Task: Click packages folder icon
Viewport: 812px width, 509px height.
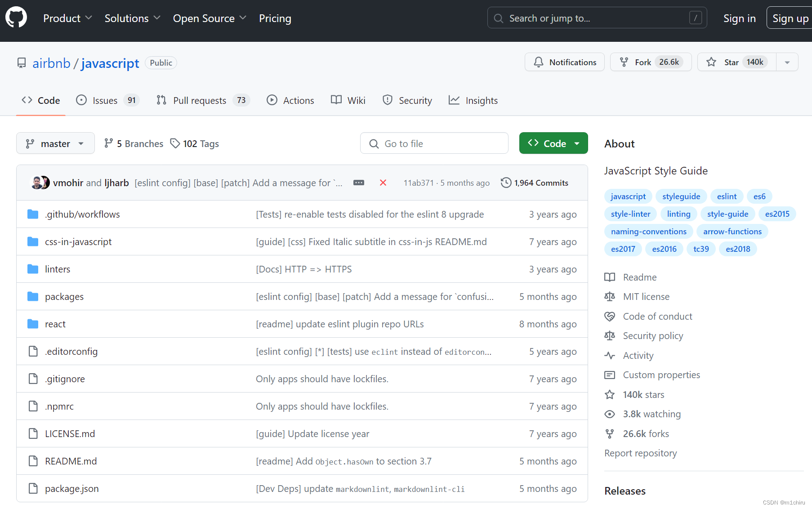Action: (33, 296)
